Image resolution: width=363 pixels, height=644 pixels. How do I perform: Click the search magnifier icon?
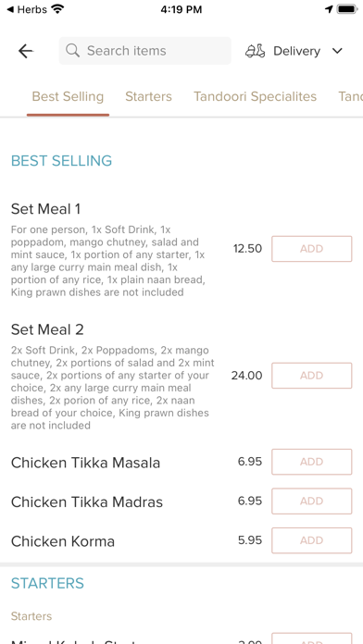(x=73, y=51)
